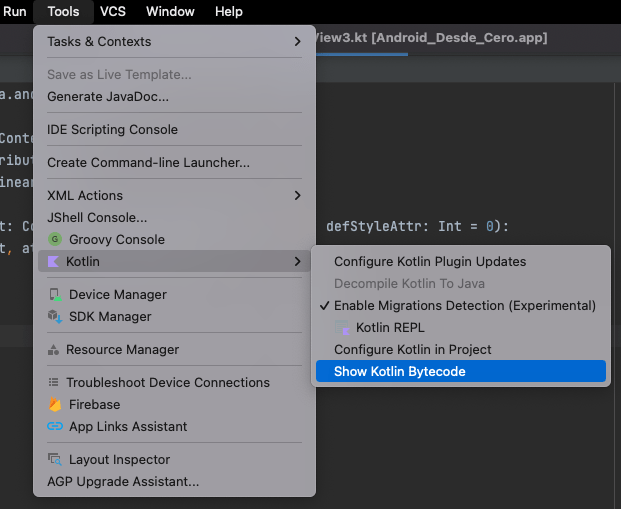Choose AGP Upgrade Assistant...
This screenshot has height=509, width=621.
(x=174, y=481)
